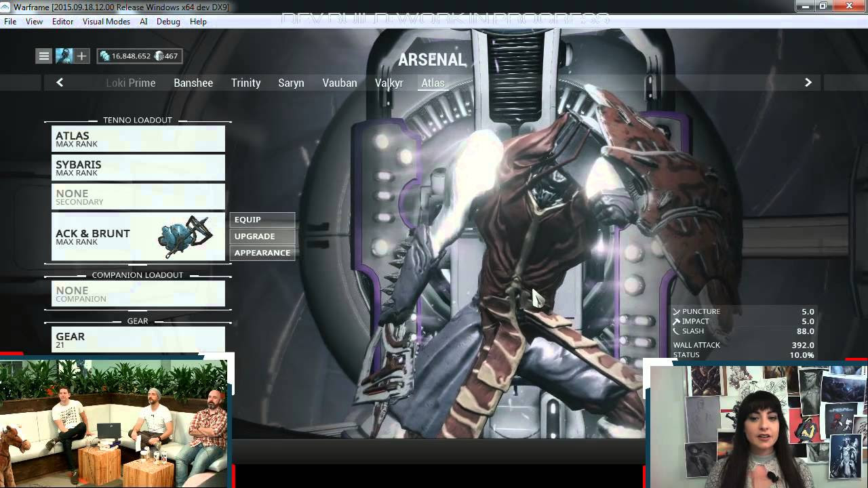The height and width of the screenshot is (488, 868).
Task: Go to previous loadouts with left arrow
Action: coord(60,83)
